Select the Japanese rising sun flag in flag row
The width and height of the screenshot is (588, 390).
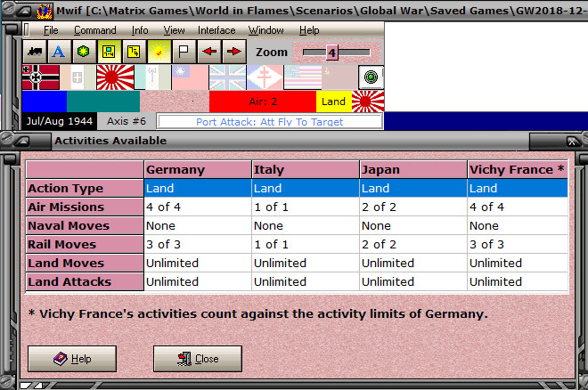pyautogui.click(x=115, y=77)
